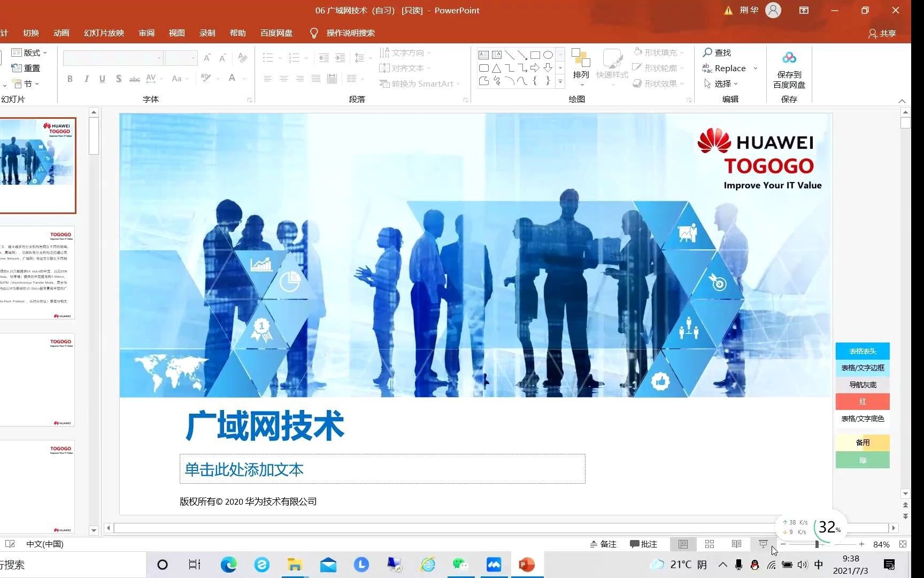This screenshot has height=578, width=924.
Task: Open PowerPoint from the Windows taskbar
Action: tap(527, 565)
